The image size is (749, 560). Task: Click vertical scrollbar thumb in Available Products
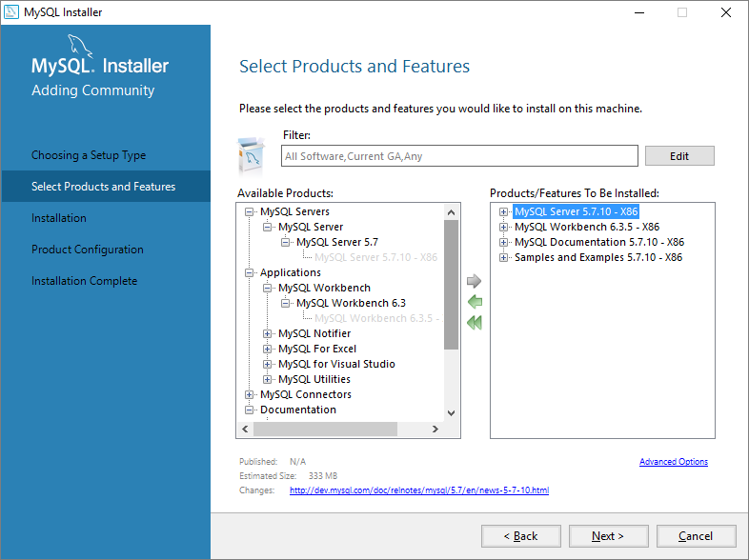click(x=451, y=285)
